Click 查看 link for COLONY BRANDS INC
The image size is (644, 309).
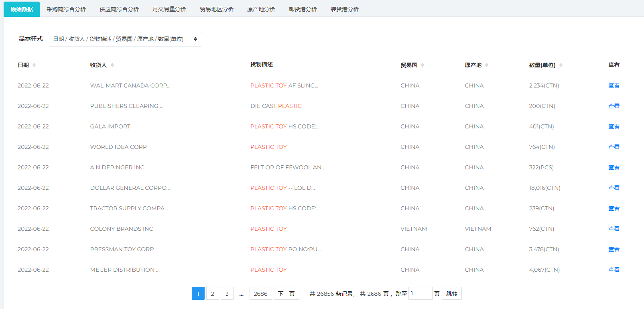[614, 229]
